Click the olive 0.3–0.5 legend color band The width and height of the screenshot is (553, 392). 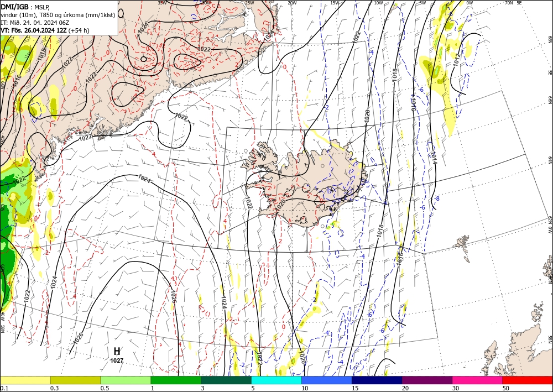pos(75,380)
